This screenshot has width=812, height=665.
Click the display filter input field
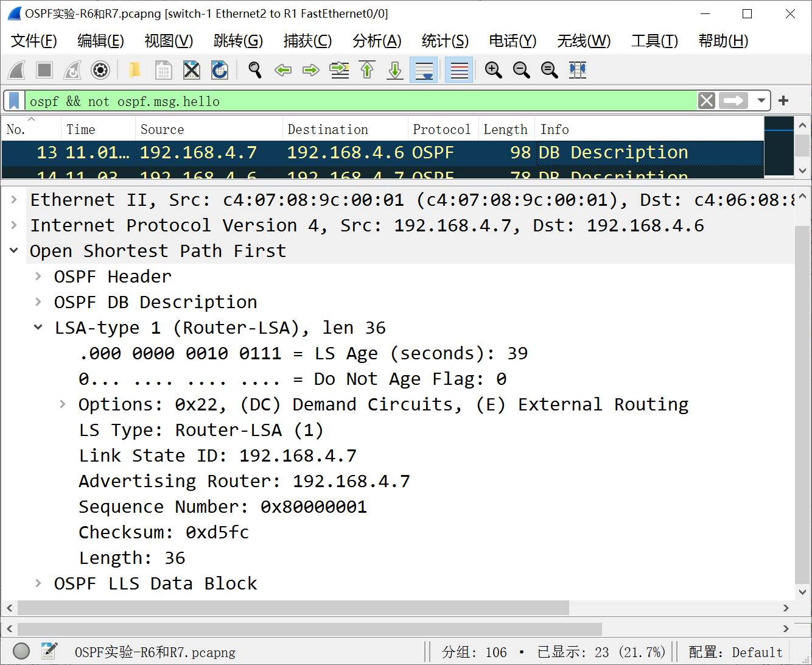click(359, 101)
